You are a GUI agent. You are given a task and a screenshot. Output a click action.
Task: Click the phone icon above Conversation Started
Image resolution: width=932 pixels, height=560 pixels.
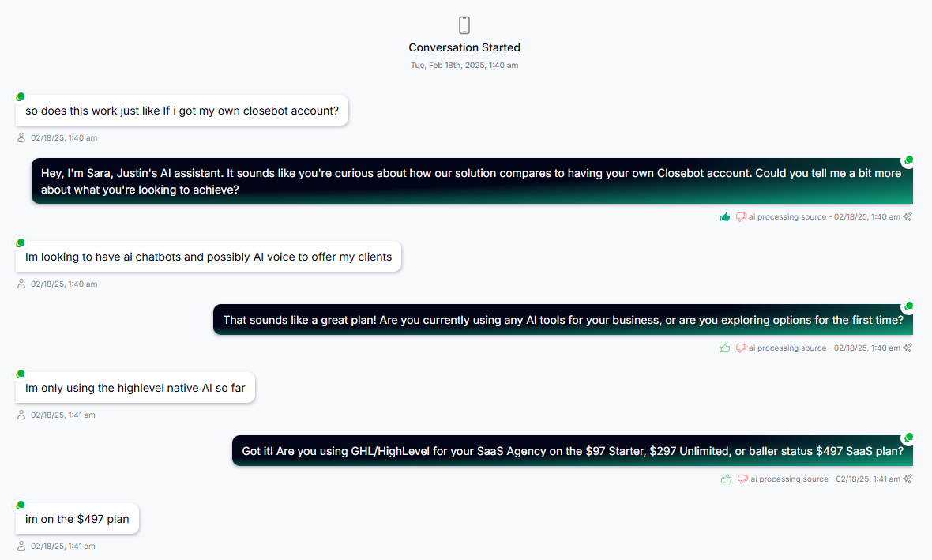(464, 25)
